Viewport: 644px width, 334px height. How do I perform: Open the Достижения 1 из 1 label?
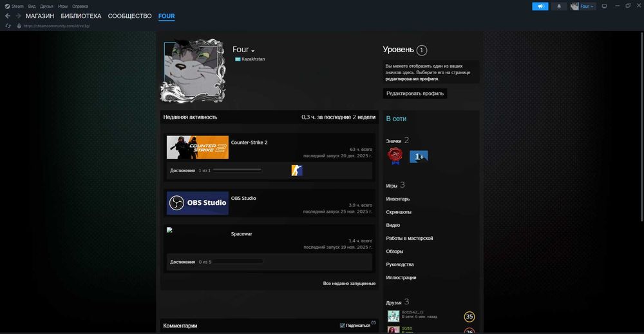tap(190, 170)
